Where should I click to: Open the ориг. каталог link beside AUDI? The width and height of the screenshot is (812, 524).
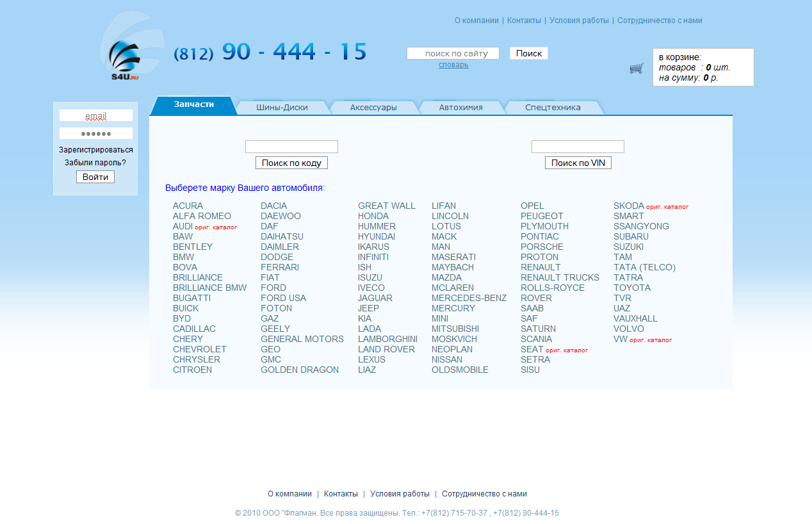(x=216, y=227)
